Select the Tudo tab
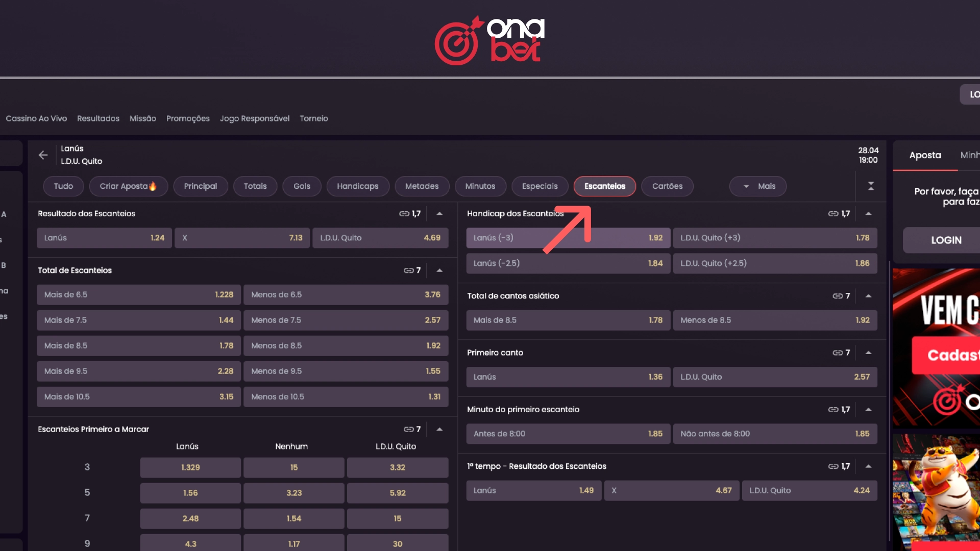This screenshot has width=980, height=551. pyautogui.click(x=63, y=186)
